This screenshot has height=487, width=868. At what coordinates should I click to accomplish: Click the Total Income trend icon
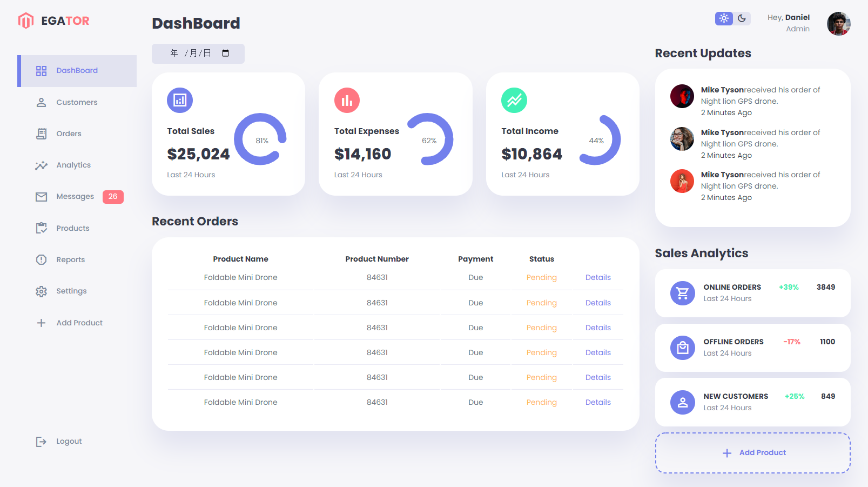[514, 100]
